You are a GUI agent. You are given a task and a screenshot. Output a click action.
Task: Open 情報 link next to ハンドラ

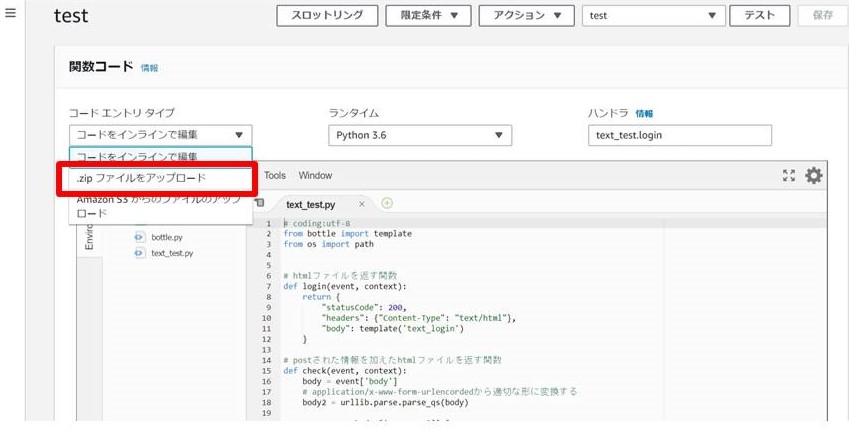644,114
